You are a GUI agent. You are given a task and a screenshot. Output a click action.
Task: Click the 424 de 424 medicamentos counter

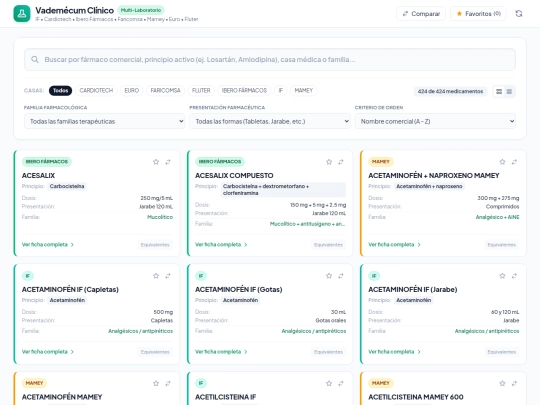tap(450, 91)
